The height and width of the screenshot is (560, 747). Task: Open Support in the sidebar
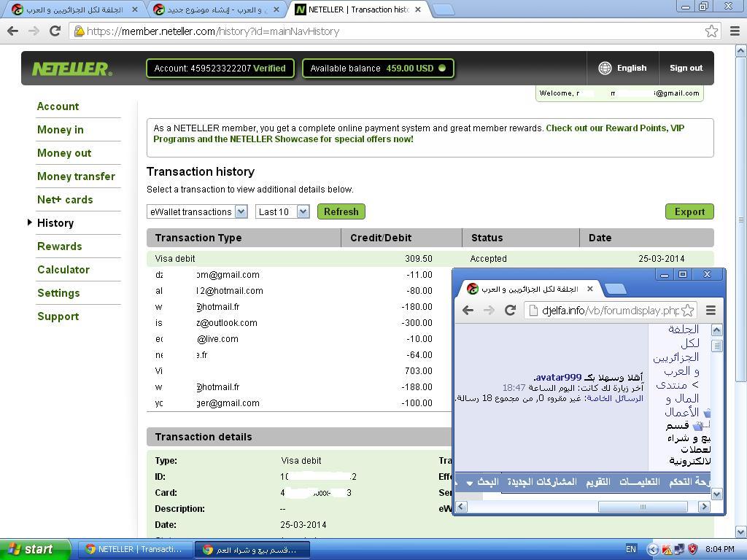(58, 316)
